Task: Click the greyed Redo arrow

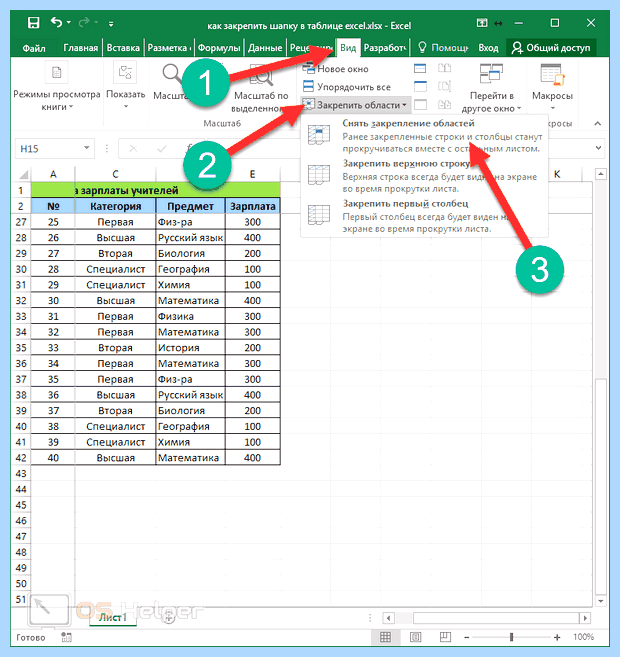Action: (x=84, y=22)
